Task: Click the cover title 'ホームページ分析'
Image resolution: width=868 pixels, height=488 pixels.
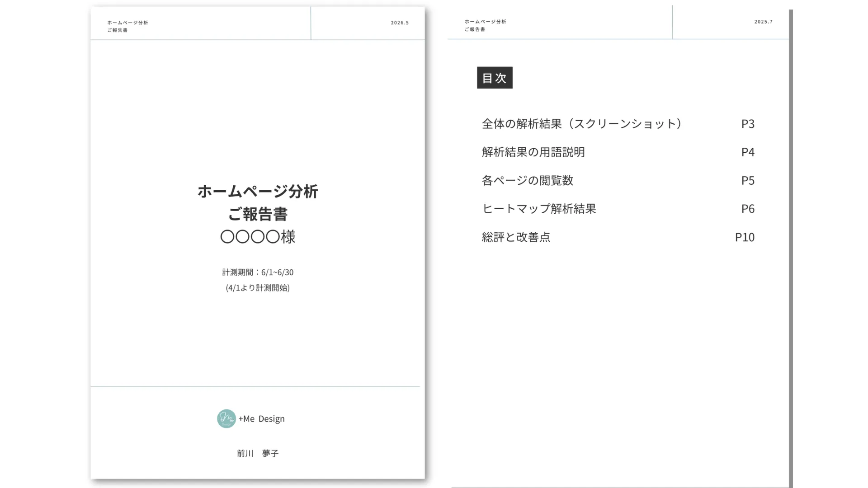Action: 258,191
